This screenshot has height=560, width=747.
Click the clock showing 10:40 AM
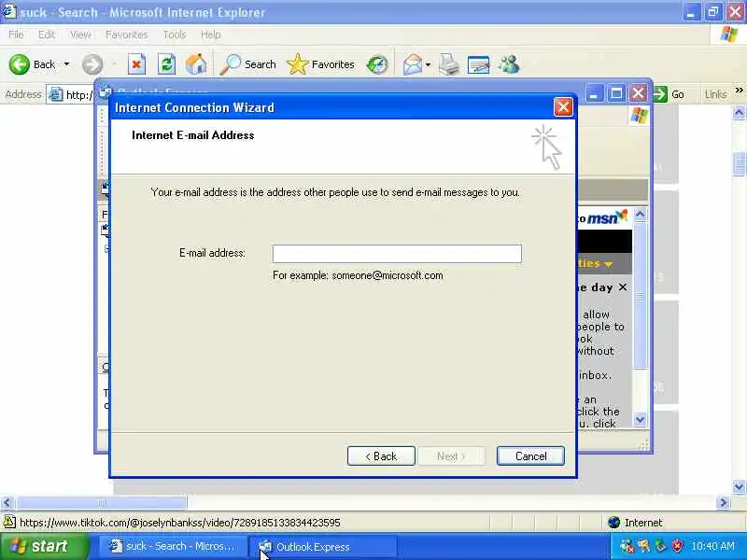pos(712,546)
